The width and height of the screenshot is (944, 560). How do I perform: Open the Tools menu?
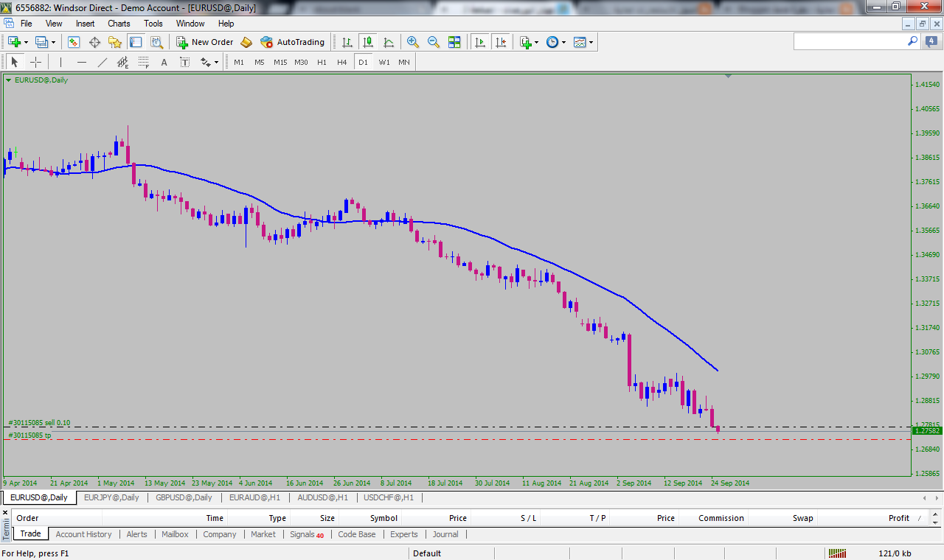[153, 24]
